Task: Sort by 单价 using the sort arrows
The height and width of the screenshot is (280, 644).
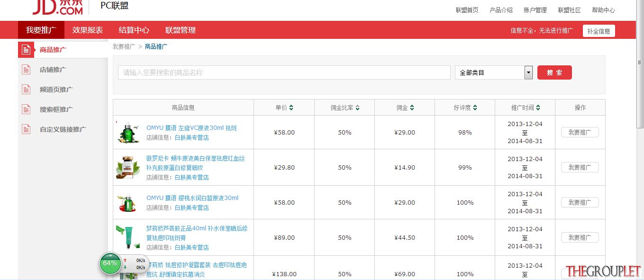Action: (291, 108)
